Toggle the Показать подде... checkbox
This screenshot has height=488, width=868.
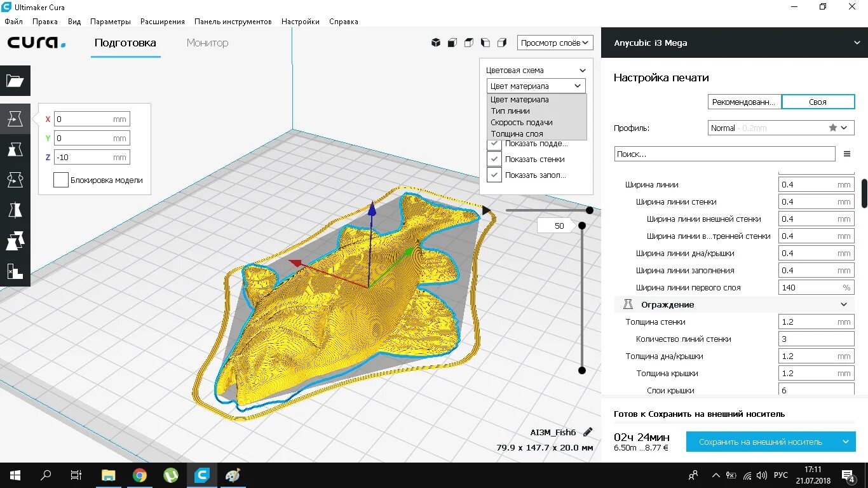pos(494,144)
